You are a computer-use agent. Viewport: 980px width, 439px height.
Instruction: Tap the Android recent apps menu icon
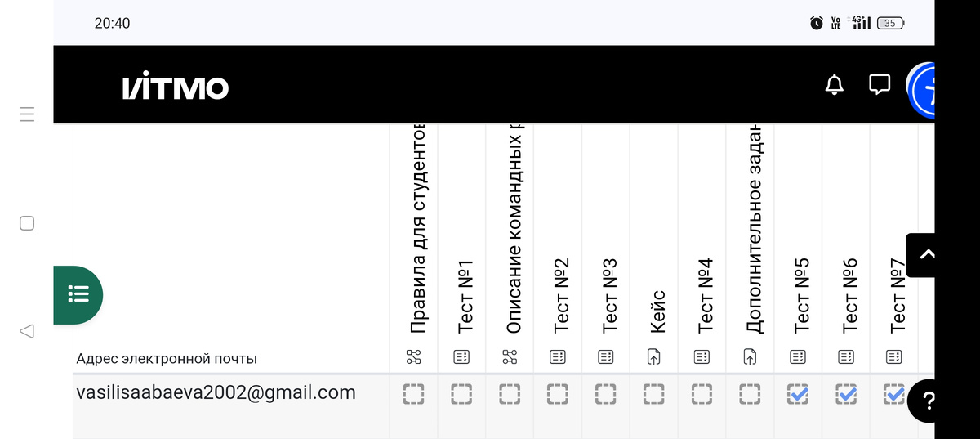point(27,114)
